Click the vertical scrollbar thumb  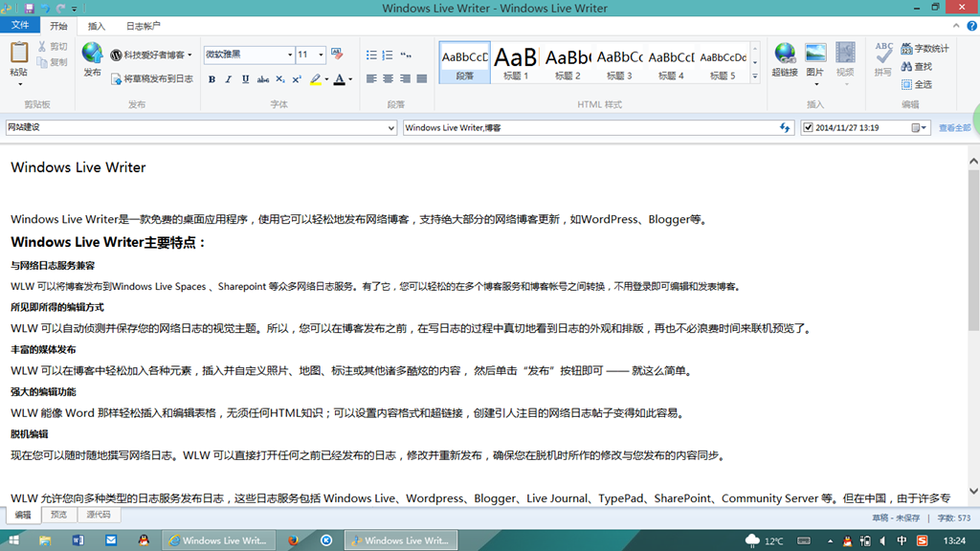click(x=973, y=250)
